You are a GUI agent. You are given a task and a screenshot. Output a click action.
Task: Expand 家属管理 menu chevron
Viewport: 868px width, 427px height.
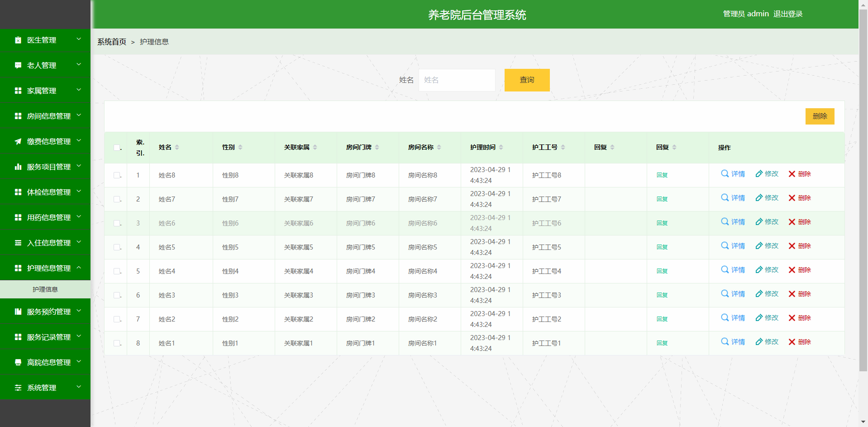coord(79,90)
